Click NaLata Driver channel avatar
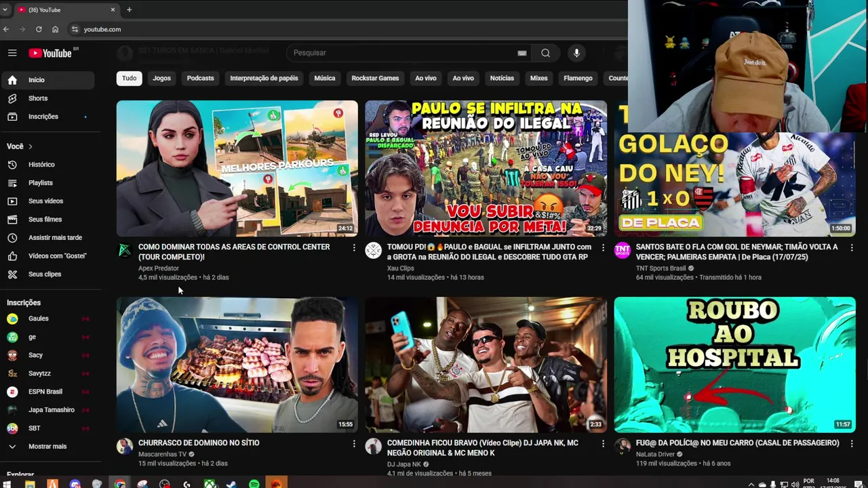The width and height of the screenshot is (868, 488). (623, 446)
